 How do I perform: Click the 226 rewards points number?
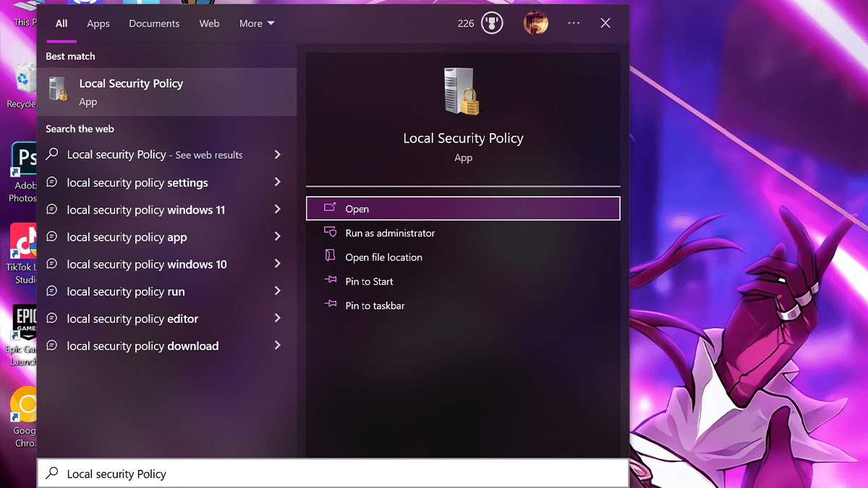point(466,23)
